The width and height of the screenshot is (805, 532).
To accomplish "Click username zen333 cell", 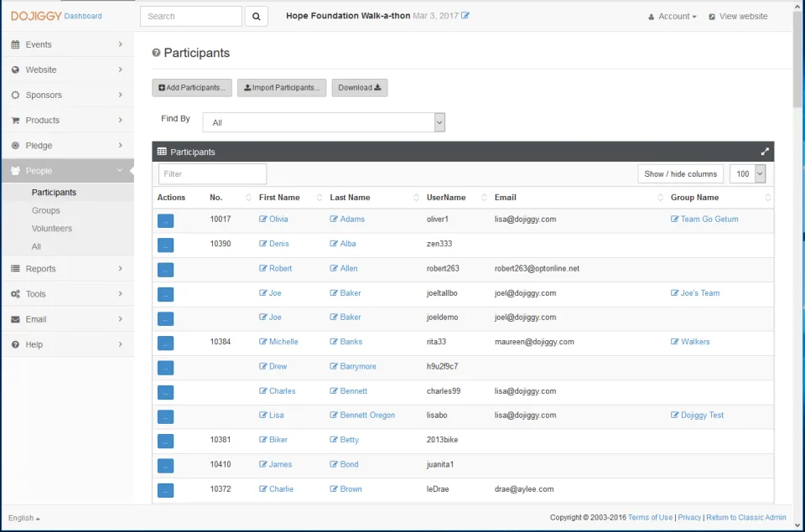I will click(439, 244).
